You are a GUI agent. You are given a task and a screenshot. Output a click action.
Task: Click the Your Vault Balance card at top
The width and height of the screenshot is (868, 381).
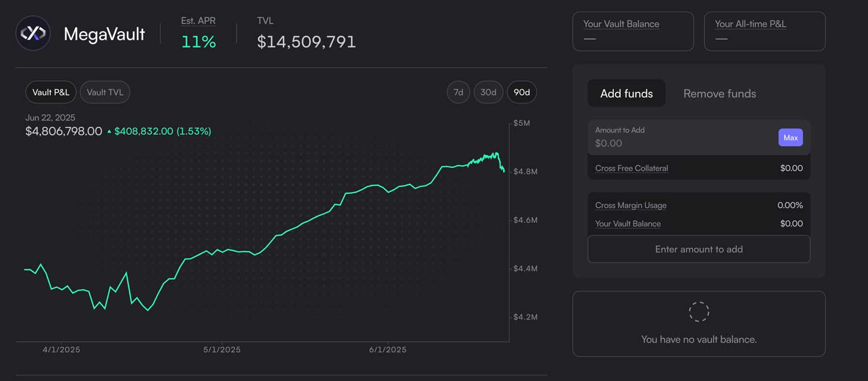click(632, 31)
